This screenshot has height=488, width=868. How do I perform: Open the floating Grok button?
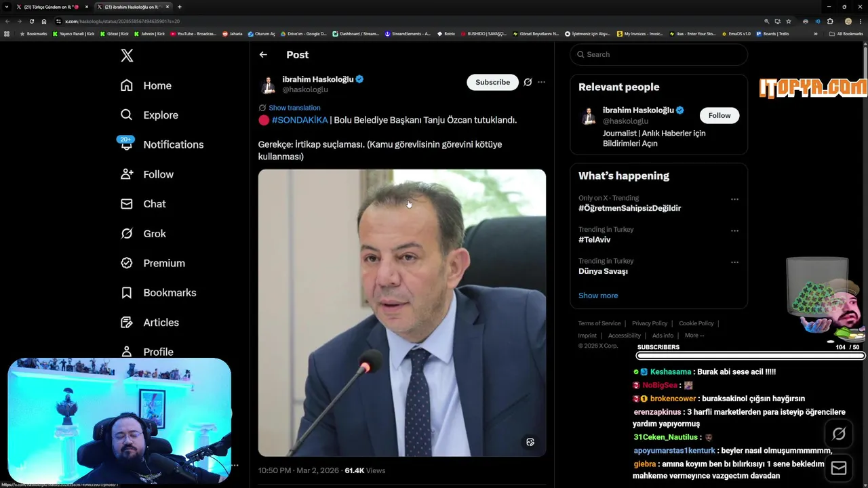point(839,434)
